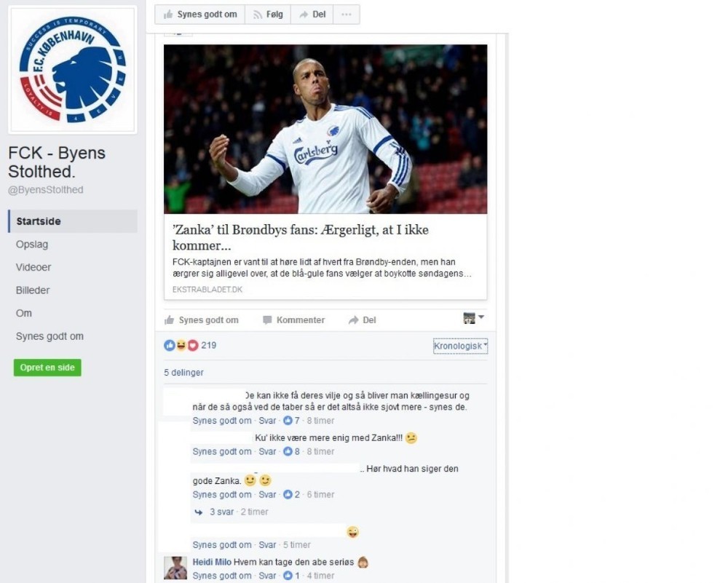Viewport: 728px width, 583px height.
Task: Select Billeder in the sidebar menu
Action: point(33,290)
